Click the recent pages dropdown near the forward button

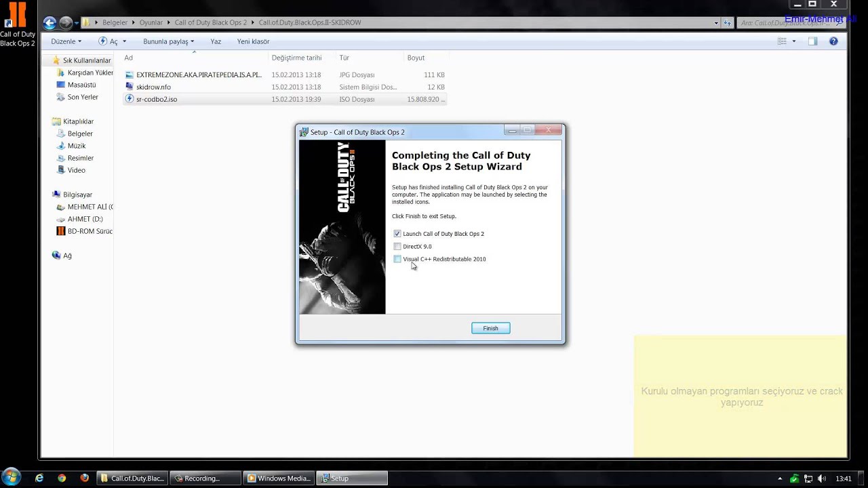(77, 23)
